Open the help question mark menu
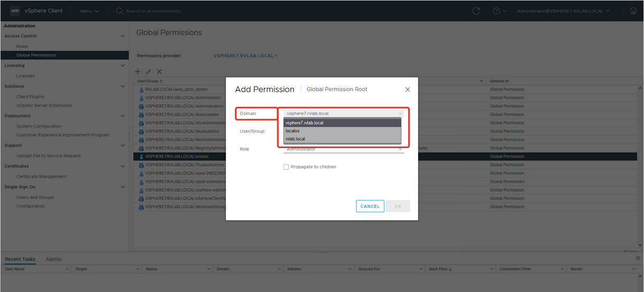This screenshot has width=644, height=292. 499,11
